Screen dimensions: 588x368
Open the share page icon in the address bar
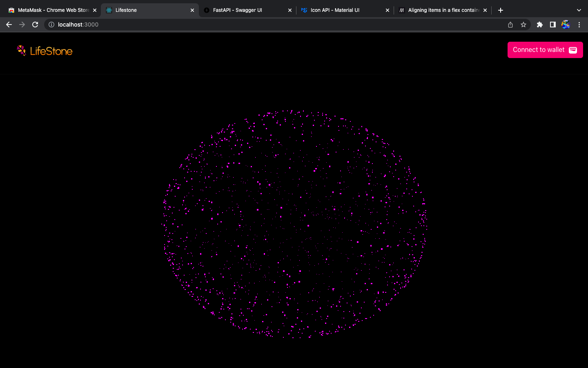pos(510,25)
